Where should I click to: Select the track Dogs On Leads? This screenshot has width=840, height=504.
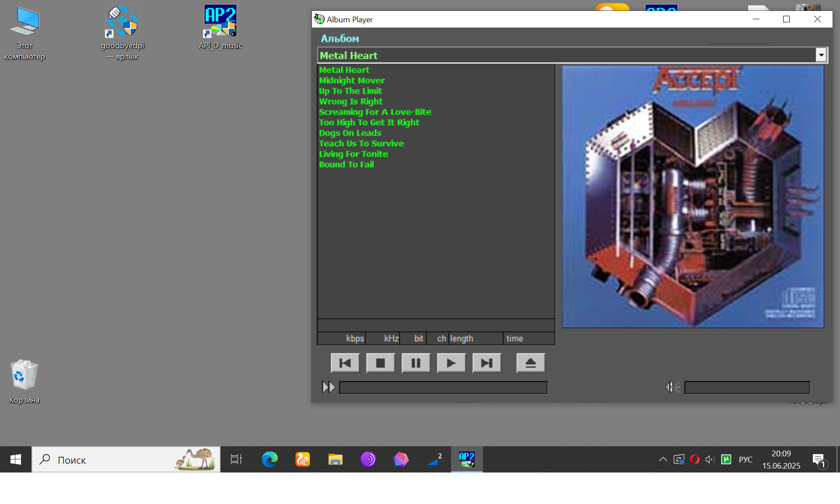350,133
